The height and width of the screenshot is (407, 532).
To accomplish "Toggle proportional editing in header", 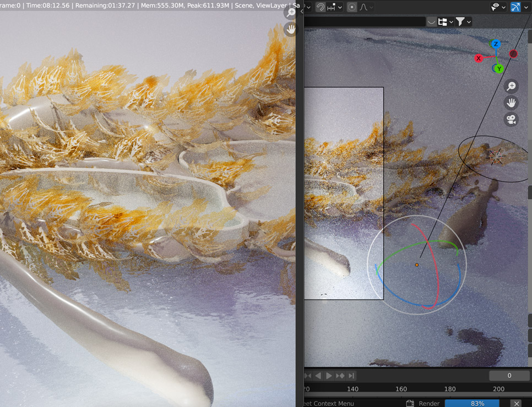I will coord(351,7).
